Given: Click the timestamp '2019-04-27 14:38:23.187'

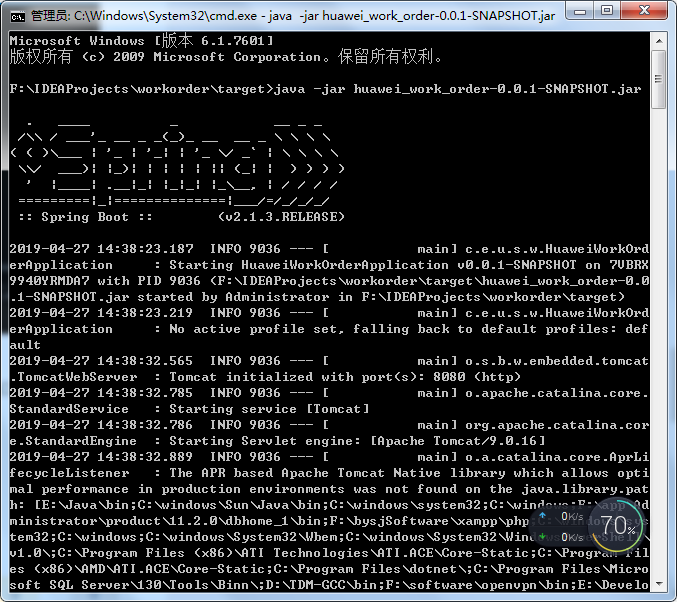Looking at the screenshot, I should [x=101, y=249].
